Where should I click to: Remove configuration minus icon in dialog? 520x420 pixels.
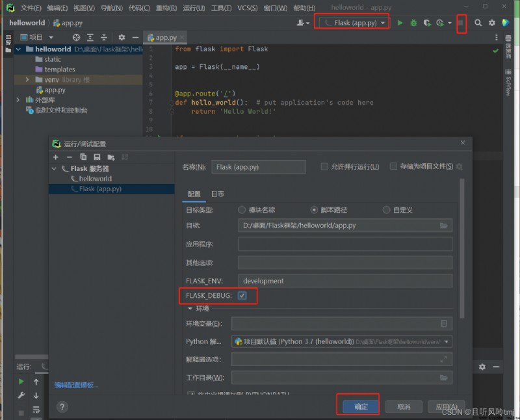[70, 157]
